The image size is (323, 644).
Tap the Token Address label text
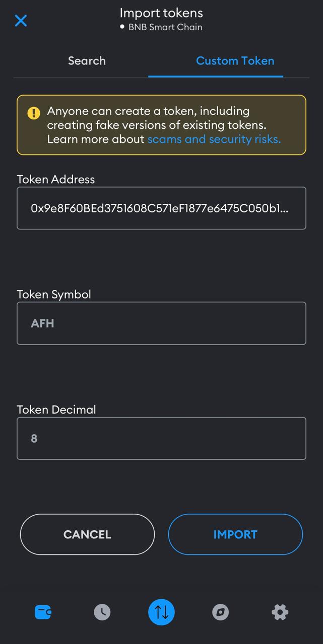coord(56,179)
